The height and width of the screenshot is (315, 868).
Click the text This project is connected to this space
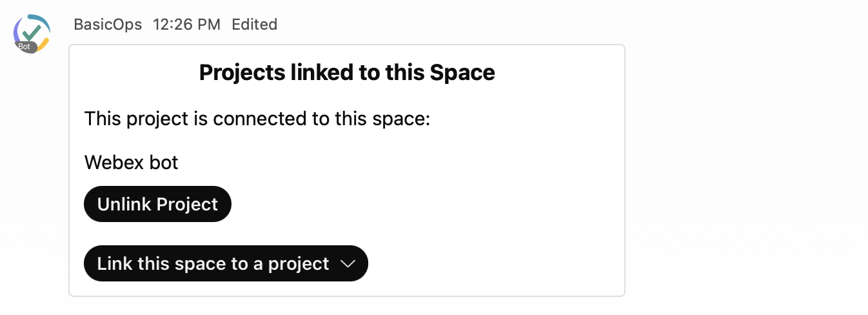(257, 119)
